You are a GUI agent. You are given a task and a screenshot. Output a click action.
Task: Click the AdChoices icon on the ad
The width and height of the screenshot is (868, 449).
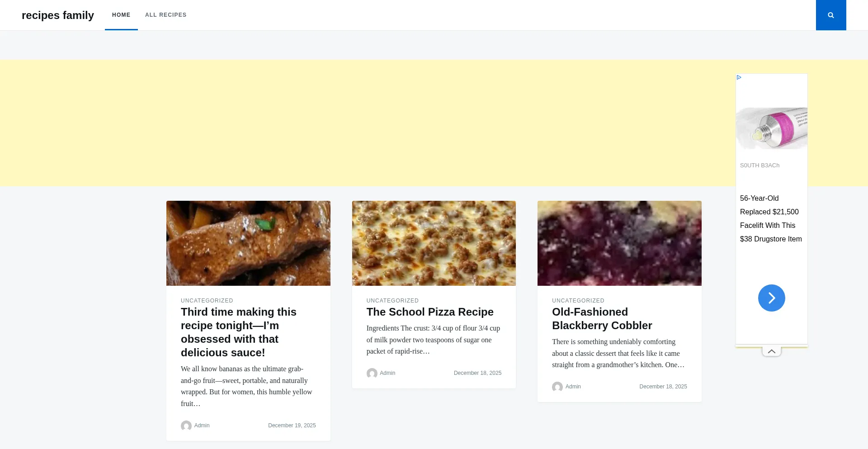click(739, 77)
